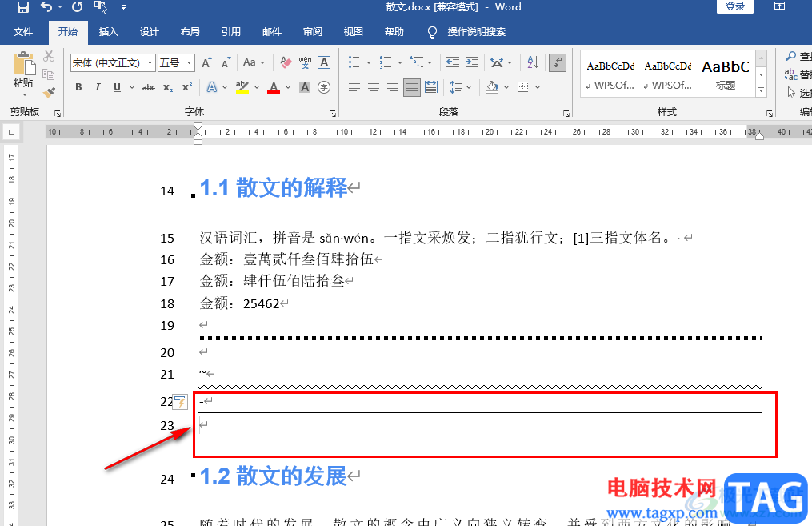Clear all formatting eraser icon
This screenshot has width=812, height=526.
click(x=286, y=62)
